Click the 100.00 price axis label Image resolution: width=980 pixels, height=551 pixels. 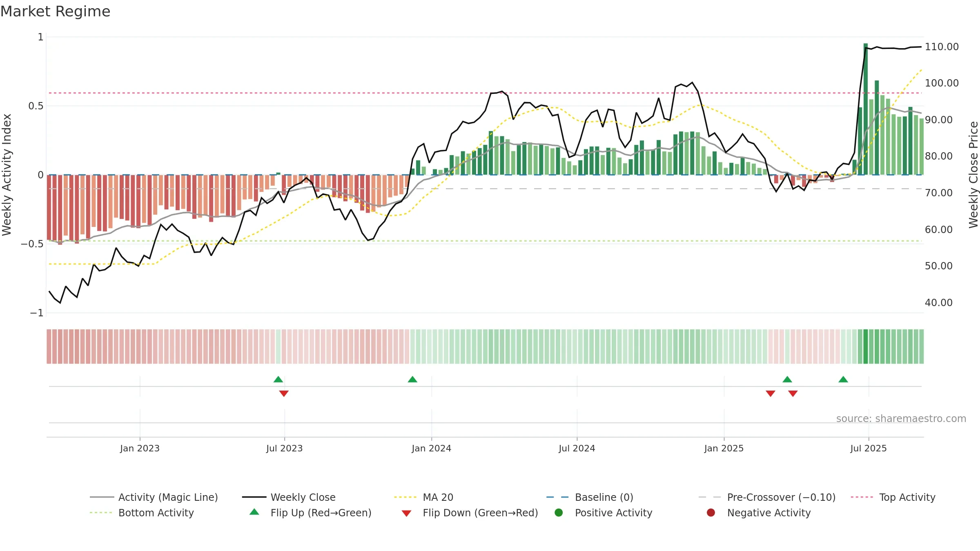tap(942, 83)
